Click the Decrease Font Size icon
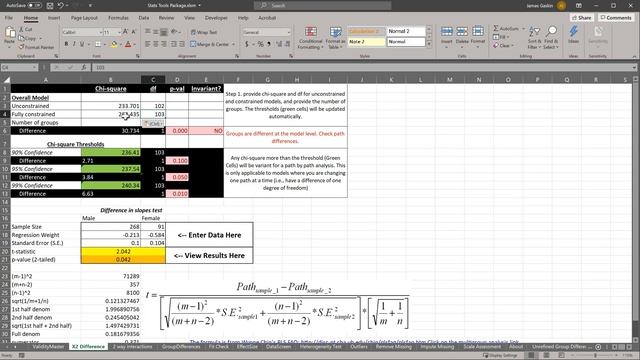Image resolution: width=640 pixels, height=360 pixels. pyautogui.click(x=133, y=32)
